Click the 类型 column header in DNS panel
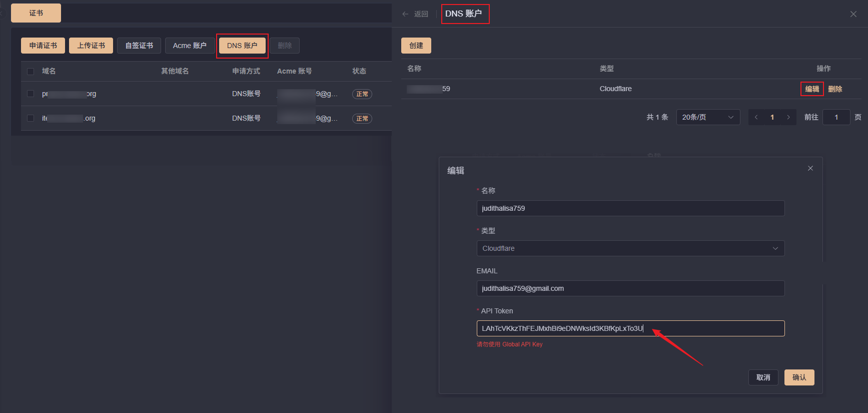Screen dimensions: 868x413 pyautogui.click(x=607, y=69)
